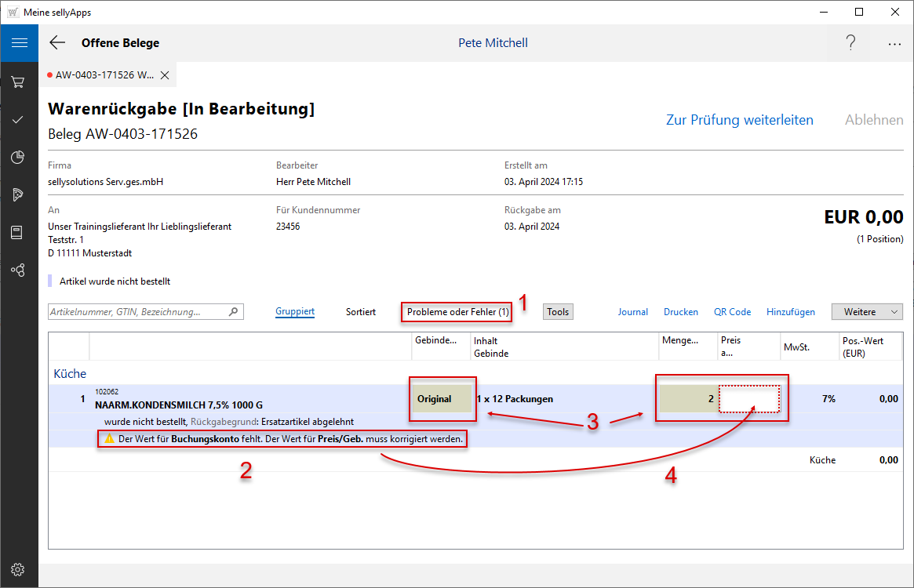Open the pie chart statistics icon
Image resolution: width=914 pixels, height=588 pixels.
(19, 158)
